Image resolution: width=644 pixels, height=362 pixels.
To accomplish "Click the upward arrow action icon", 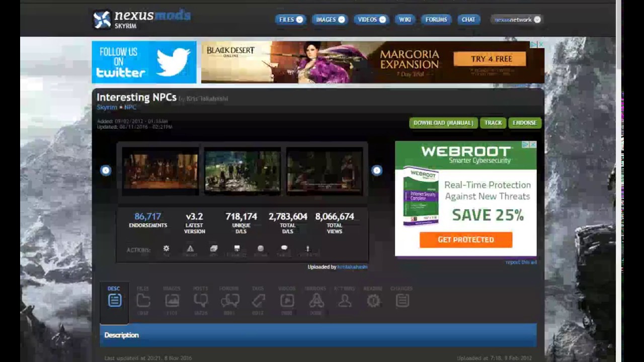I will (308, 249).
